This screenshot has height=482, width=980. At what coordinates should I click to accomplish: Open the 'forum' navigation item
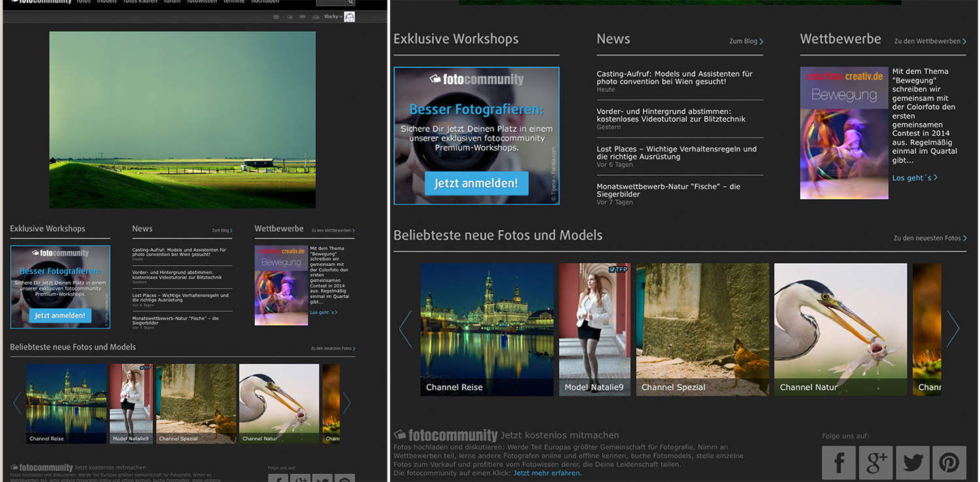pos(172,1)
